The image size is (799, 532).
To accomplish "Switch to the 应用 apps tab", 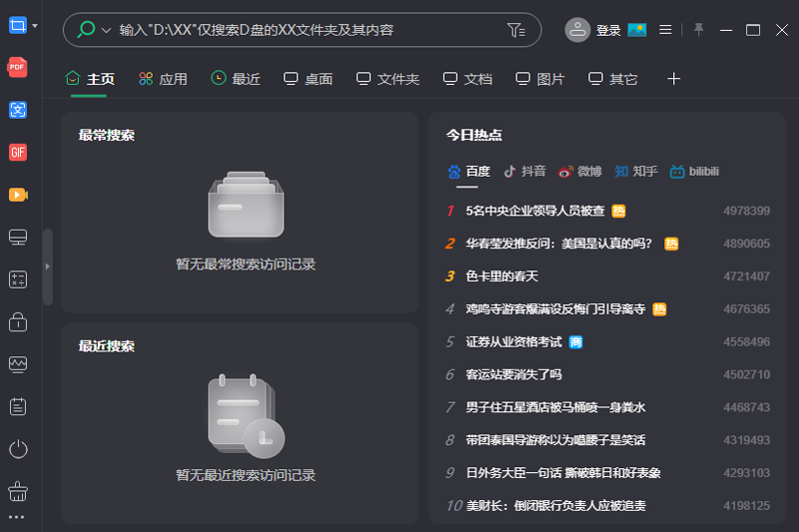I will pyautogui.click(x=163, y=79).
